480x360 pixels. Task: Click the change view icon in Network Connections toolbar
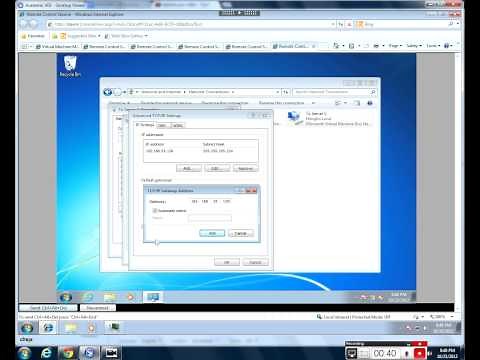click(x=338, y=103)
